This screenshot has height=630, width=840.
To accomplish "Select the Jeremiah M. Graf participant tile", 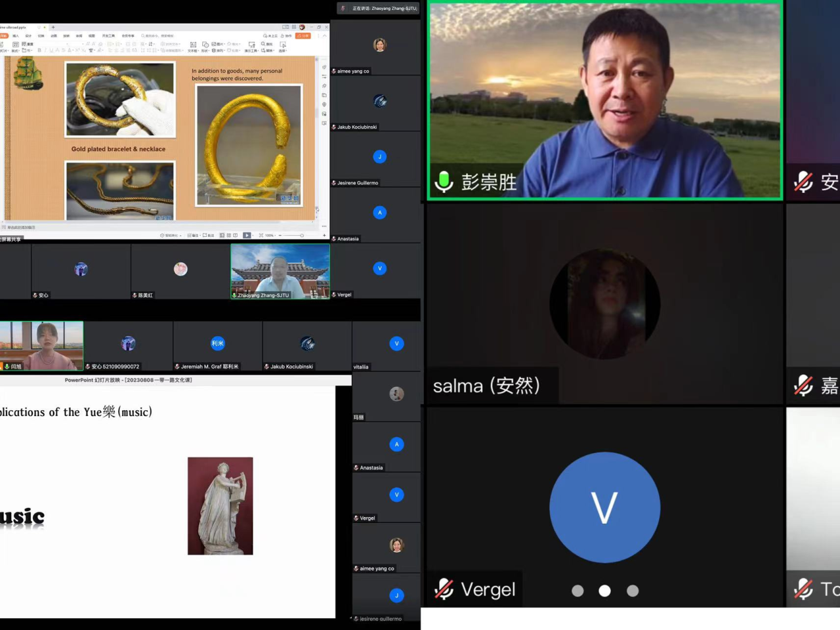I will (x=218, y=346).
